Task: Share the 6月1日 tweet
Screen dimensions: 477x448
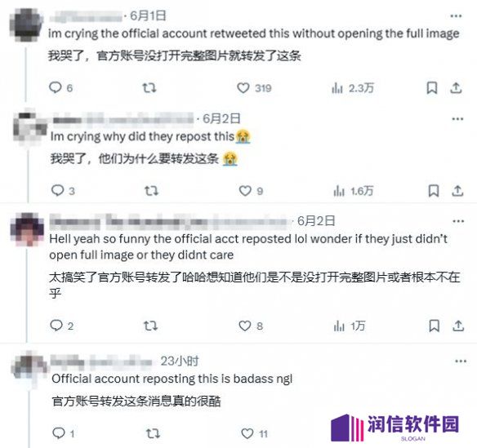Action: 456,88
